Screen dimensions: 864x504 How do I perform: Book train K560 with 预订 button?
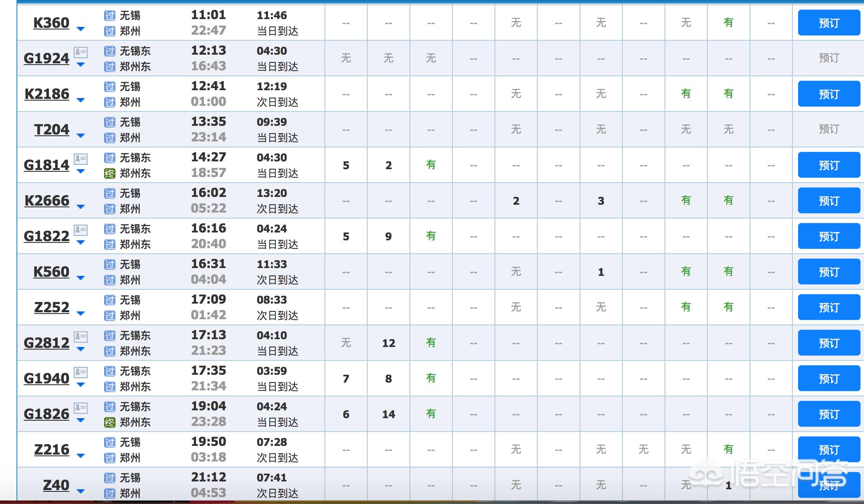coord(829,272)
